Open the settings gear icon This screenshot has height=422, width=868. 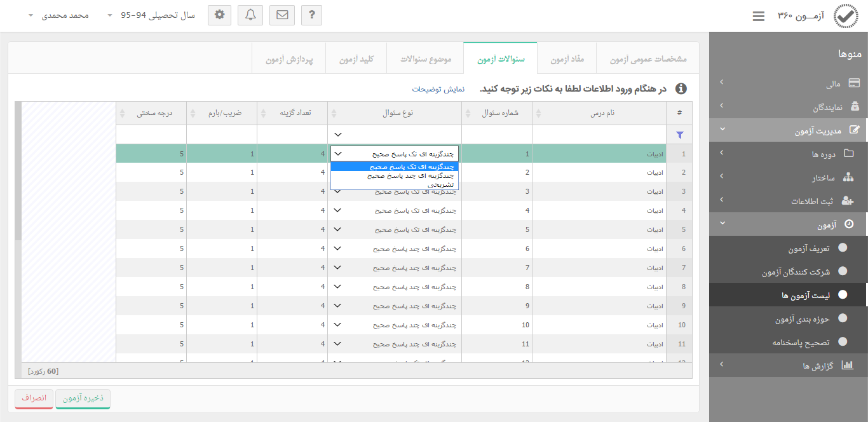220,15
